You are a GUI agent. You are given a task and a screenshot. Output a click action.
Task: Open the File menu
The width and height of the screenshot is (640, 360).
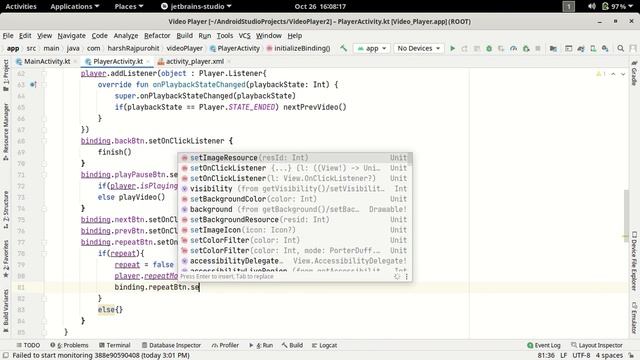click(8, 36)
